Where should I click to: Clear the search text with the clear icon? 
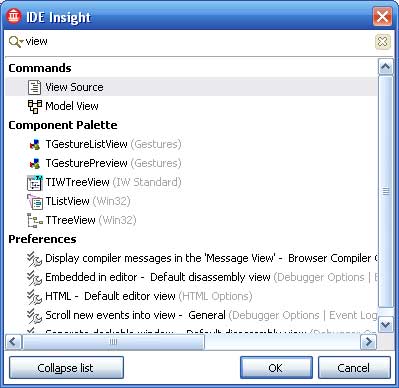click(383, 42)
